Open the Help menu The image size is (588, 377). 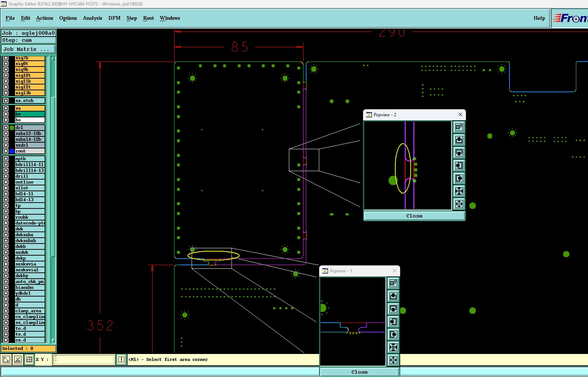[x=539, y=18]
